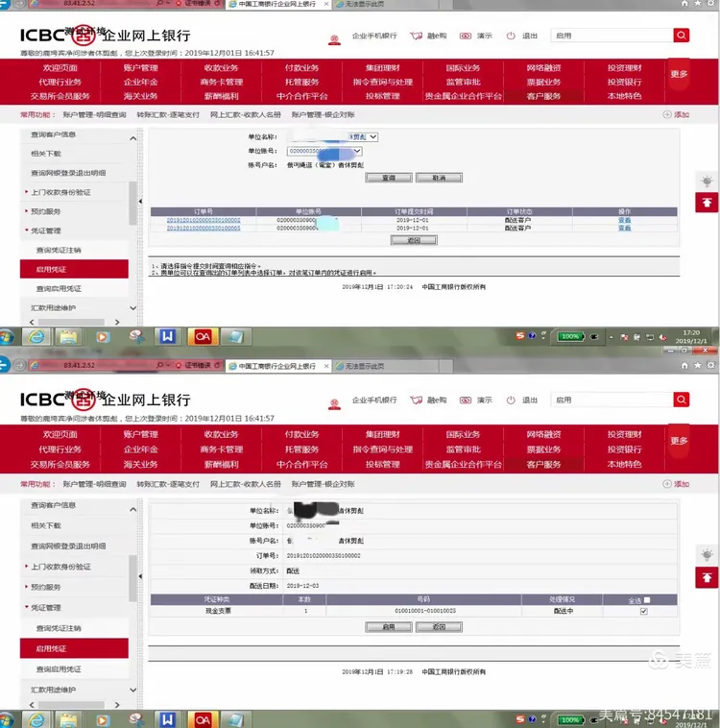Open the 单位名称 dropdown in the upper window

373,137
